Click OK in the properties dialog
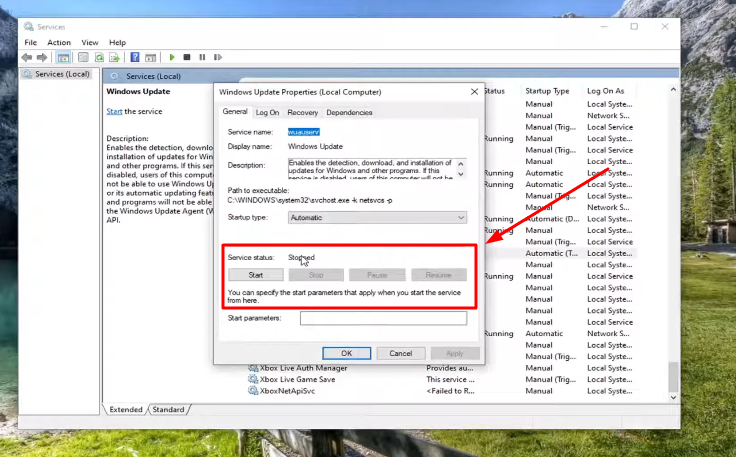The height and width of the screenshot is (457, 736). click(346, 353)
